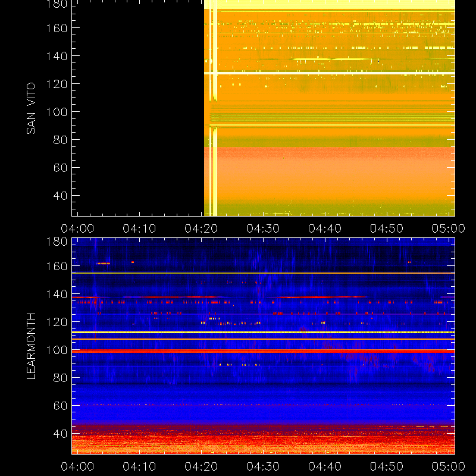Viewport: 476px width, 476px height.
Task: Select the 04:00 label under San Vito plot
Action: click(x=77, y=228)
